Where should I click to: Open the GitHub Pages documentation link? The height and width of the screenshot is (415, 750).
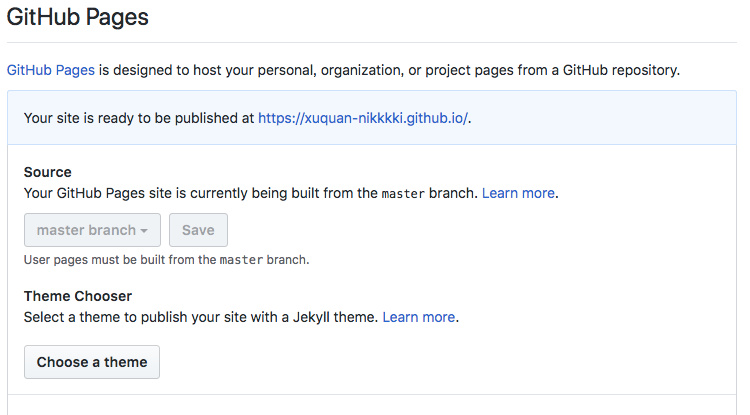tap(50, 70)
